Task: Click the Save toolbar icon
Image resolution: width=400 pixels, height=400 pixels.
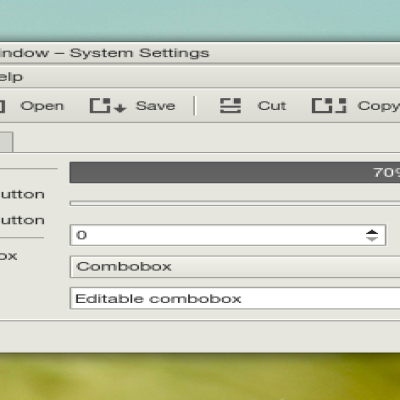Action: 108,106
